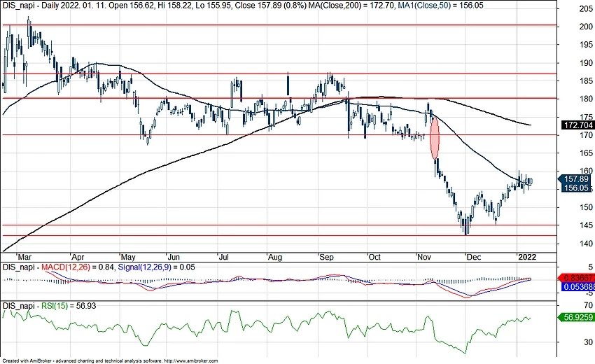Click the 0.83667 MACD value tag

coord(577,277)
